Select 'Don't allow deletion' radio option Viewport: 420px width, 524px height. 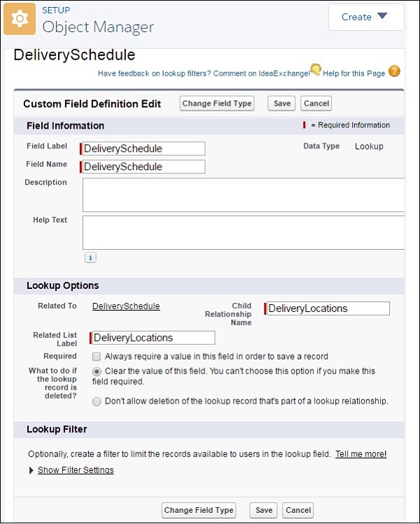click(97, 402)
